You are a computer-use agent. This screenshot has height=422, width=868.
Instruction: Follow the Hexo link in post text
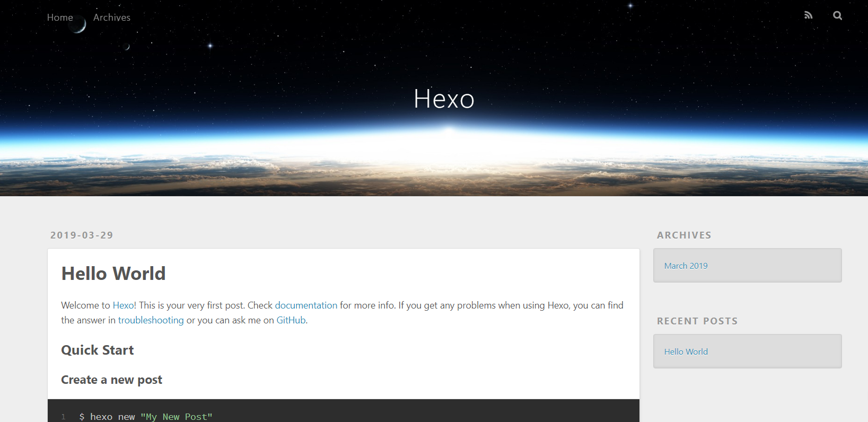123,305
